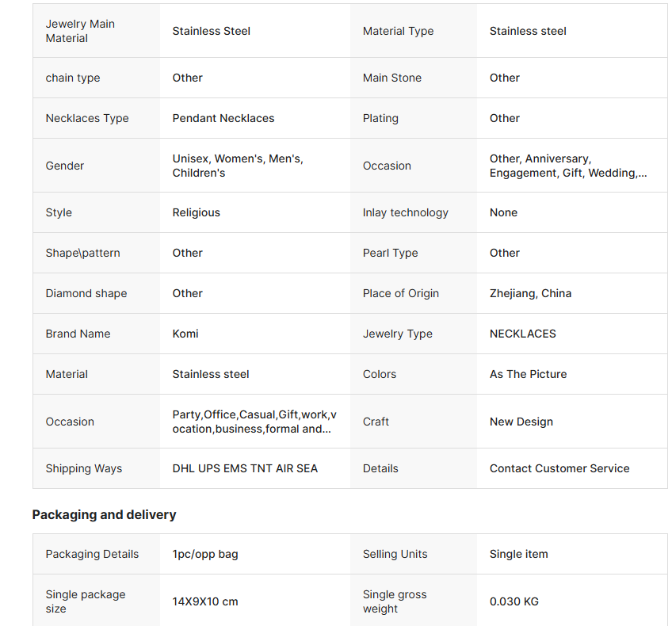The width and height of the screenshot is (672, 626).
Task: Click the "Jewelry Main Material" attribute label
Action: pos(80,31)
